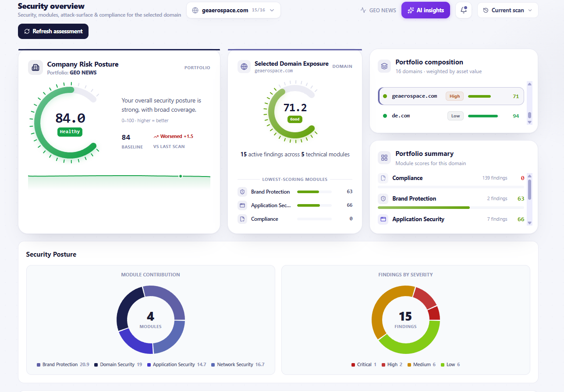Click the 71.2 domain exposure score
Viewport: 564px width, 392px height.
(x=295, y=108)
